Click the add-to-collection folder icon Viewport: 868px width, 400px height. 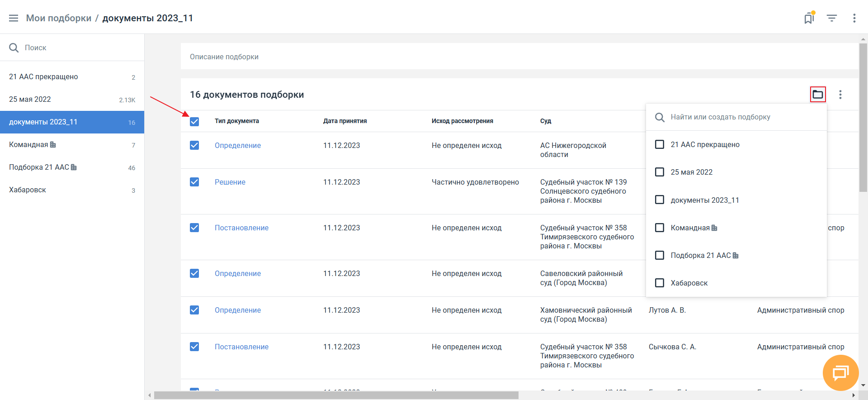(x=818, y=94)
